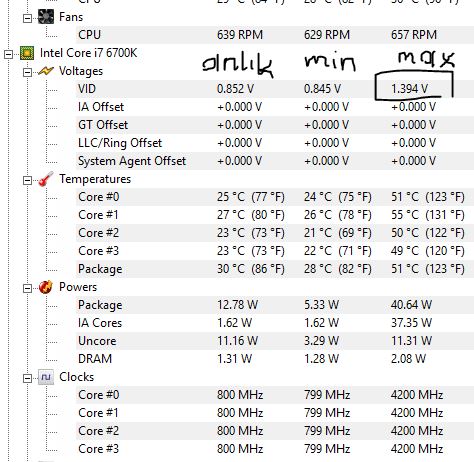Collapse the Intel Core i7 6700K node

click(x=9, y=54)
